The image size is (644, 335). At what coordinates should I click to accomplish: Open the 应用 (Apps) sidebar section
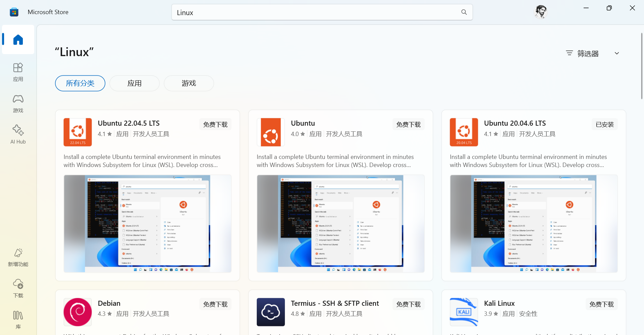[x=18, y=72]
